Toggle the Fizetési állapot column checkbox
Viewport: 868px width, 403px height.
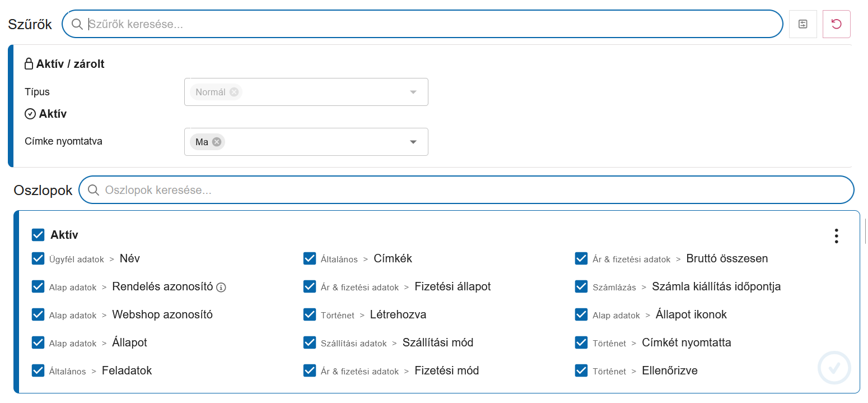click(x=310, y=286)
